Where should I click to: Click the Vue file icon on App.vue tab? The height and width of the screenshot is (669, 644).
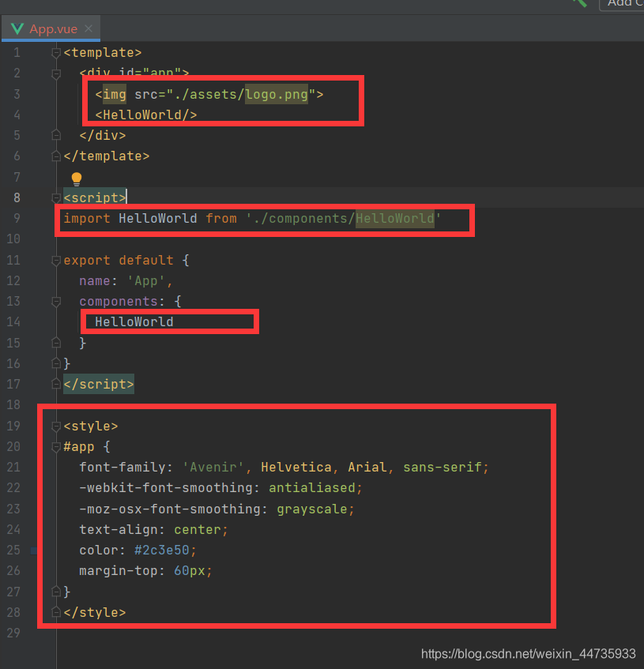[17, 28]
